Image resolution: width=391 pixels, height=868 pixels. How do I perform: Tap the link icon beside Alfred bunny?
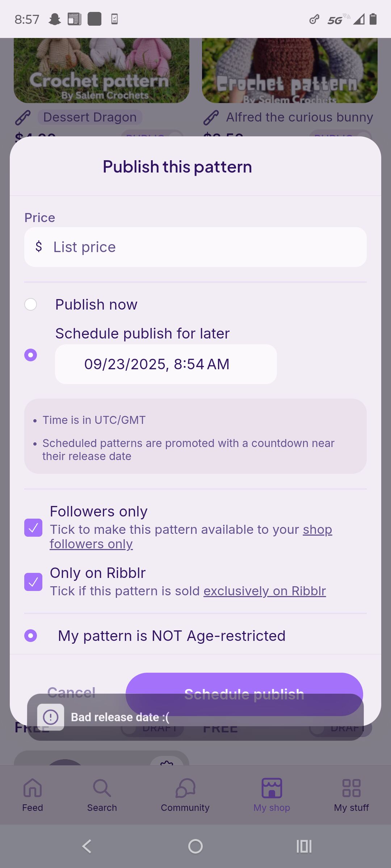coord(211,118)
